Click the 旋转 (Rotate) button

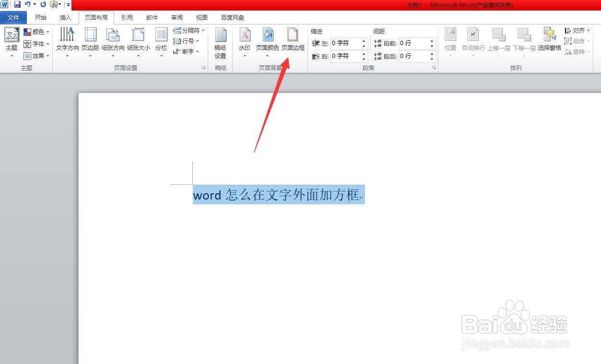pyautogui.click(x=577, y=52)
